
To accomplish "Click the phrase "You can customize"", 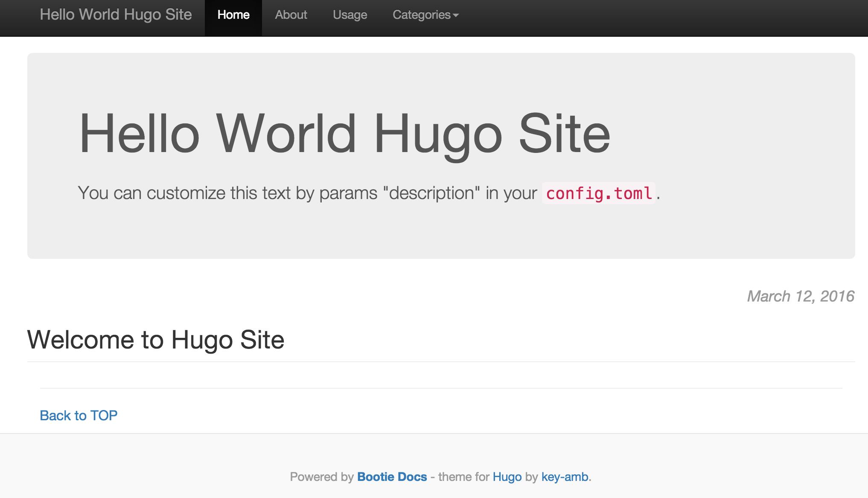I will click(x=153, y=193).
